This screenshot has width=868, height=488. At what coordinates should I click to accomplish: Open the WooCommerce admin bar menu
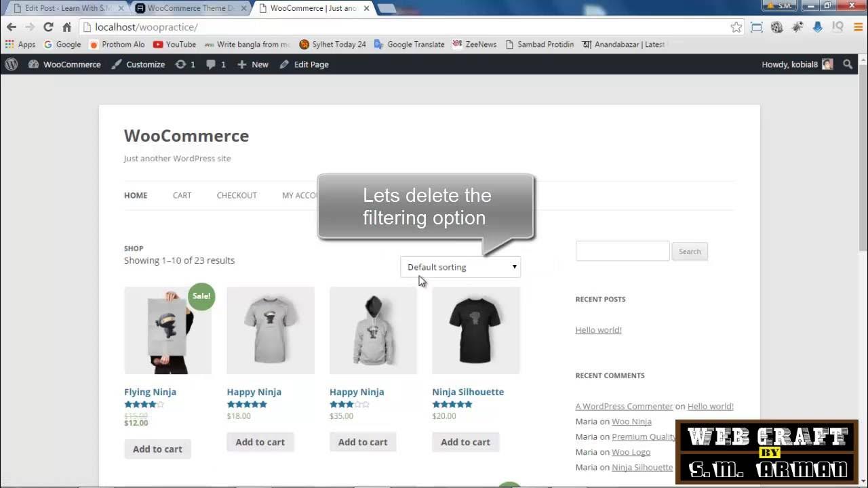64,64
